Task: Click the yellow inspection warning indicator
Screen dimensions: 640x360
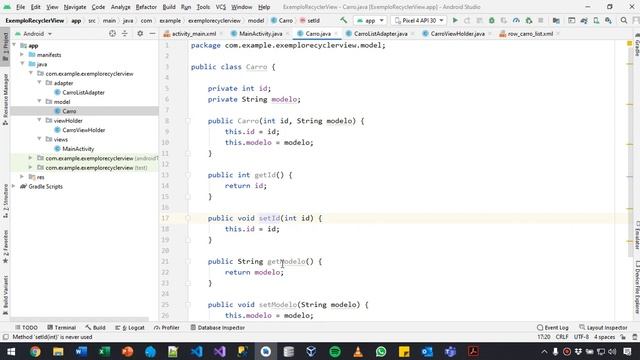Action: coord(629,43)
